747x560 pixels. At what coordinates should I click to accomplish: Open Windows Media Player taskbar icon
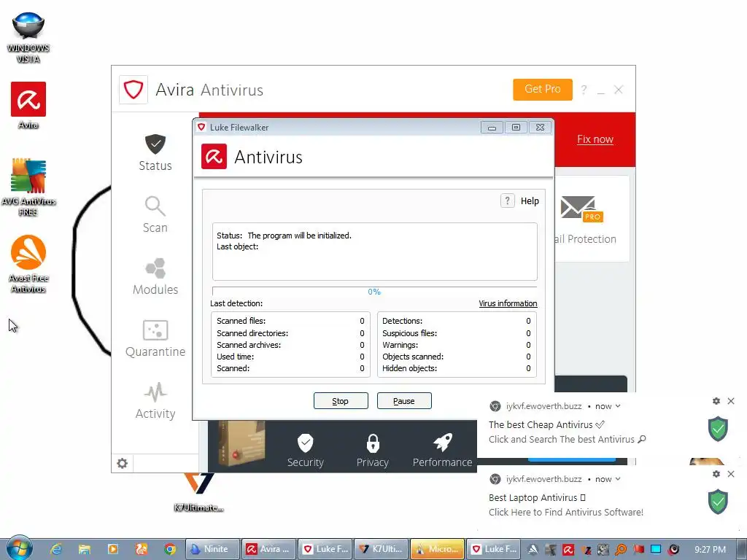(x=113, y=549)
